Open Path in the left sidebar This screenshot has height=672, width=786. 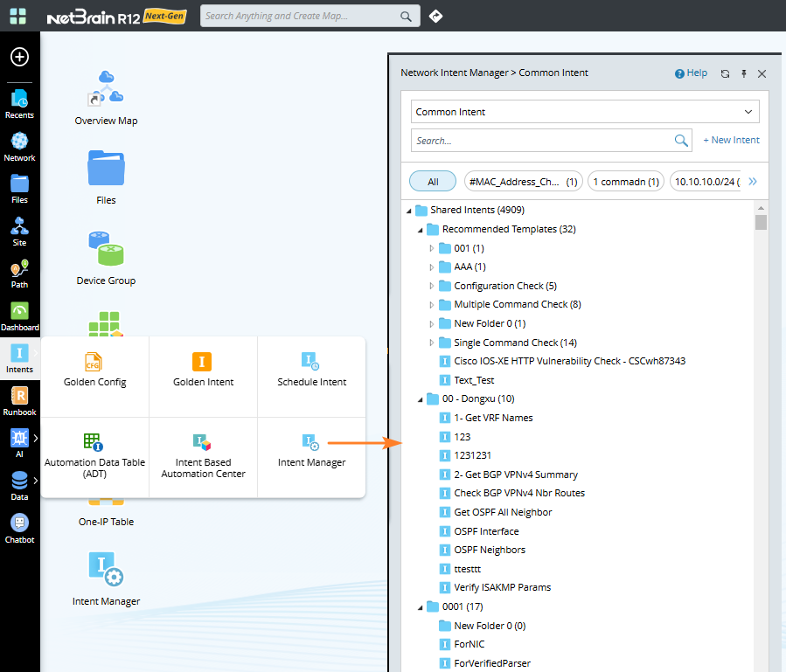click(x=19, y=274)
